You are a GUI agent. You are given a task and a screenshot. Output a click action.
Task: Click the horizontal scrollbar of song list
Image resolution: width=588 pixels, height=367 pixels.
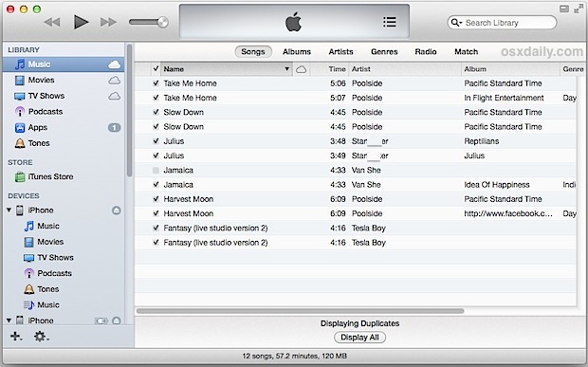pos(300,311)
